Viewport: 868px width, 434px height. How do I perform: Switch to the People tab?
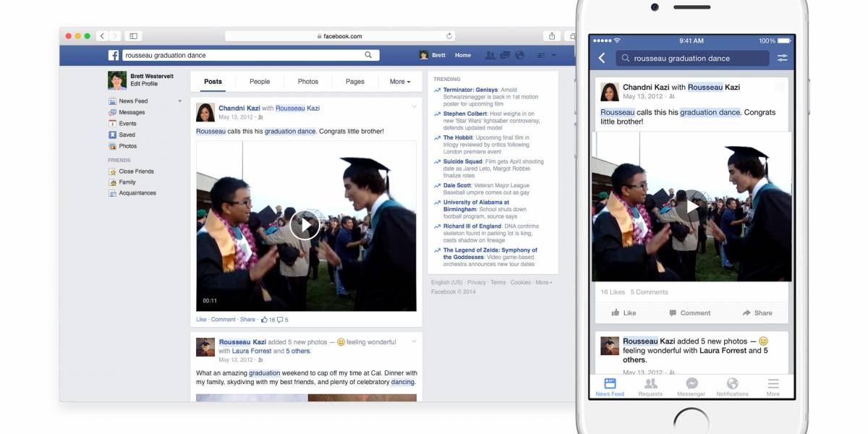pyautogui.click(x=260, y=82)
